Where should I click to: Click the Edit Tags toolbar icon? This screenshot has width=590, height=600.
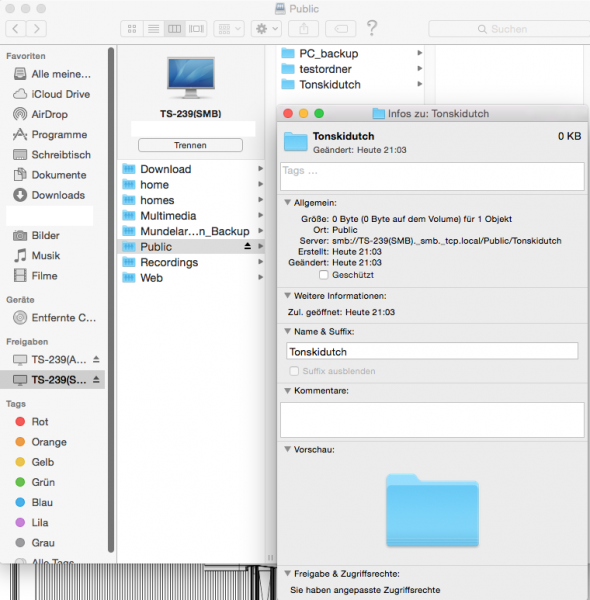coord(341,29)
